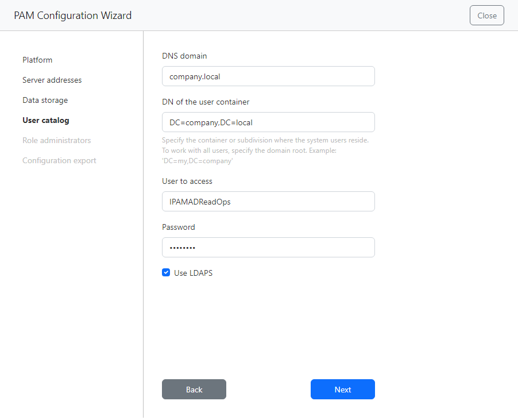
Task: Proceed with the Next button
Action: (342, 390)
